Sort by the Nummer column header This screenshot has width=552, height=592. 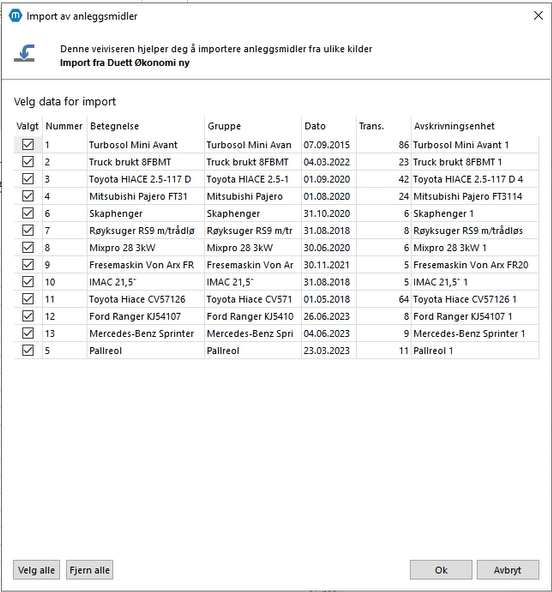64,126
